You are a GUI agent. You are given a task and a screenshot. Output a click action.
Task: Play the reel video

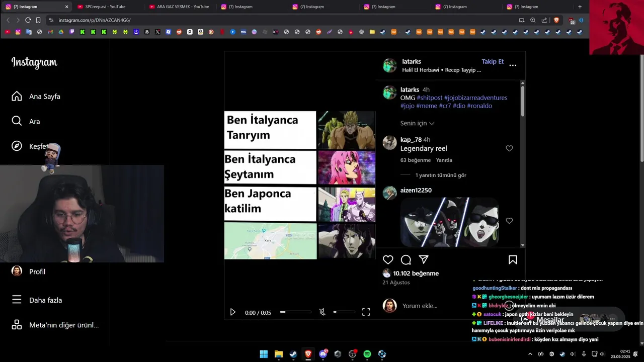tap(232, 312)
